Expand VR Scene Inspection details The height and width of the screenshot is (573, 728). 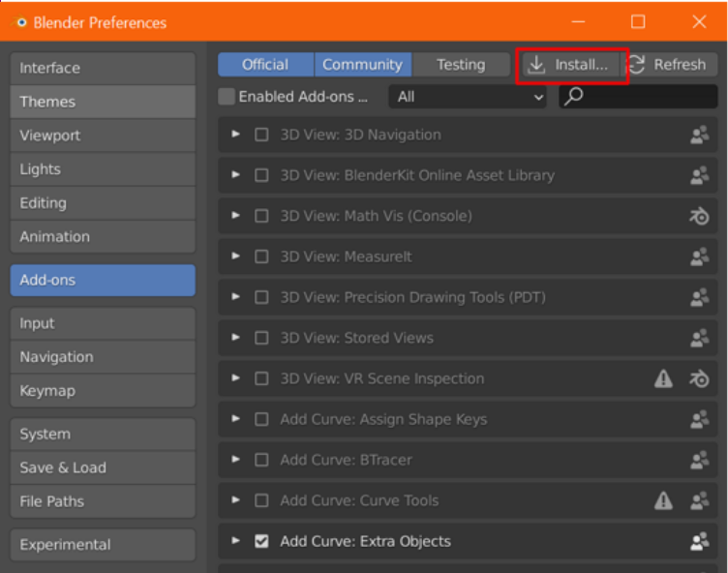click(x=236, y=378)
